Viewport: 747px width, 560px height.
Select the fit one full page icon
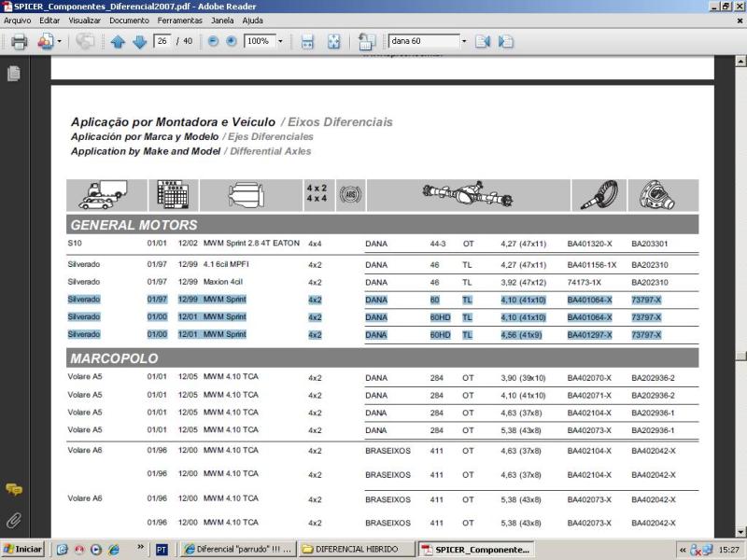click(334, 41)
